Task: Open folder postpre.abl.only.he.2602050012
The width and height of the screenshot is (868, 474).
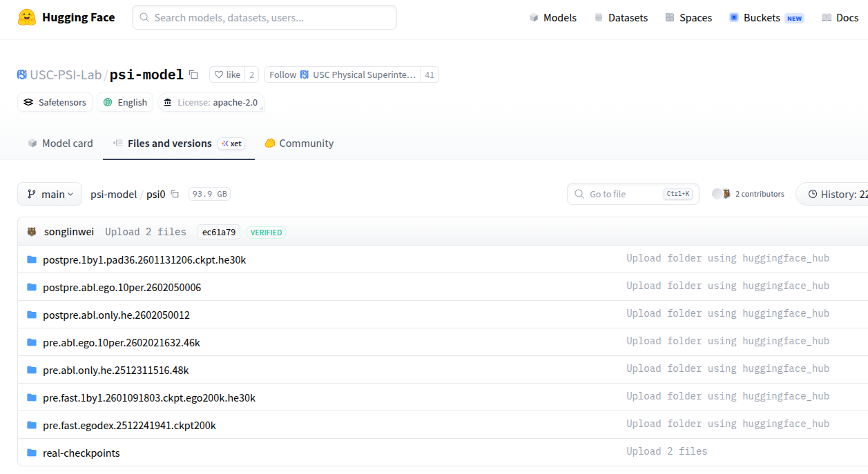Action: [116, 315]
